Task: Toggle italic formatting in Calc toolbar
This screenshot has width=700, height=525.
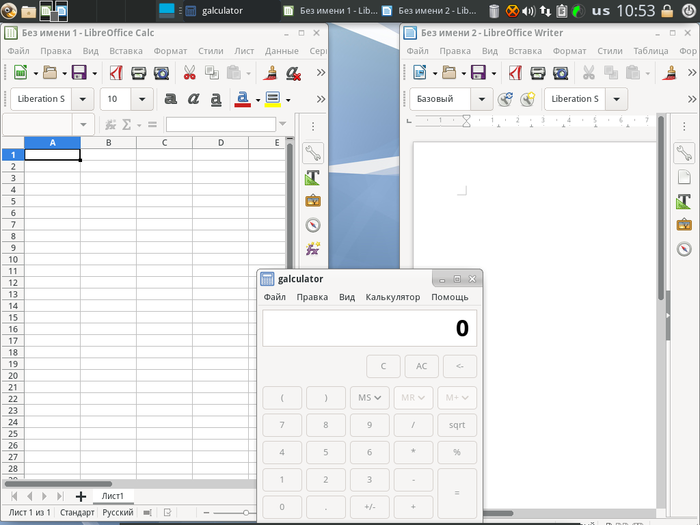Action: point(193,99)
